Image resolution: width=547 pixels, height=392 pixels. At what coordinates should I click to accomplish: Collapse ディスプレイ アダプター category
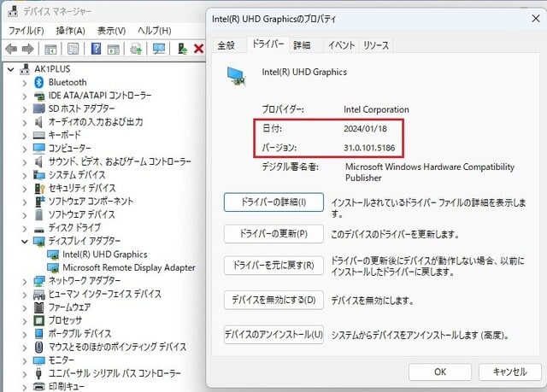(25, 241)
